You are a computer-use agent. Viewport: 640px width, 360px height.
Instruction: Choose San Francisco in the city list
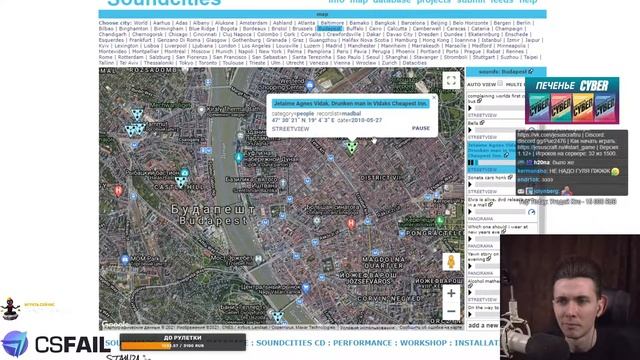[229, 57]
